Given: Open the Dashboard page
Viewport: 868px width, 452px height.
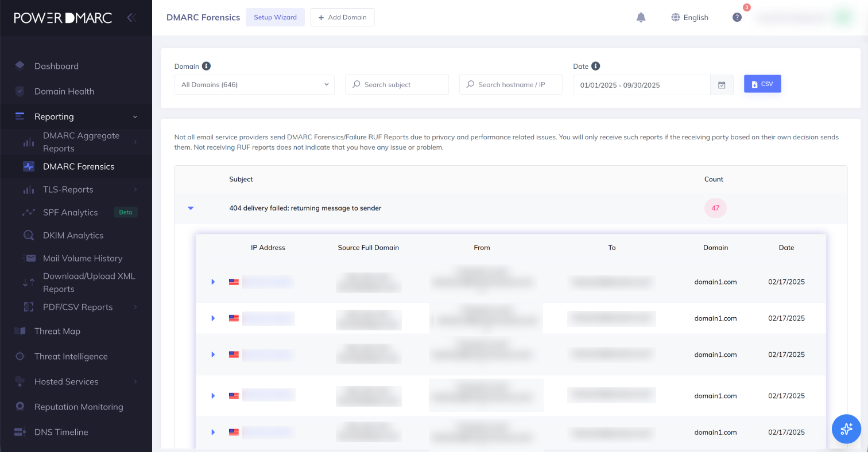Looking at the screenshot, I should point(56,66).
